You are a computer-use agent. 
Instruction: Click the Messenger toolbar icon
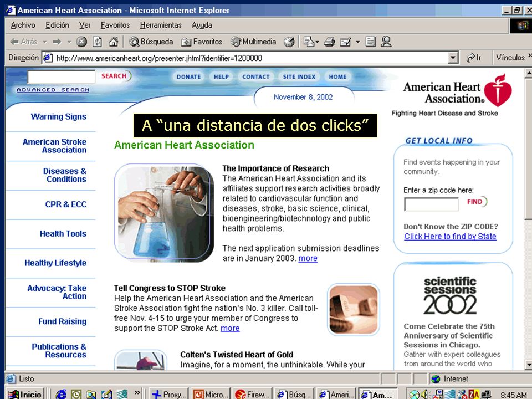tap(386, 42)
